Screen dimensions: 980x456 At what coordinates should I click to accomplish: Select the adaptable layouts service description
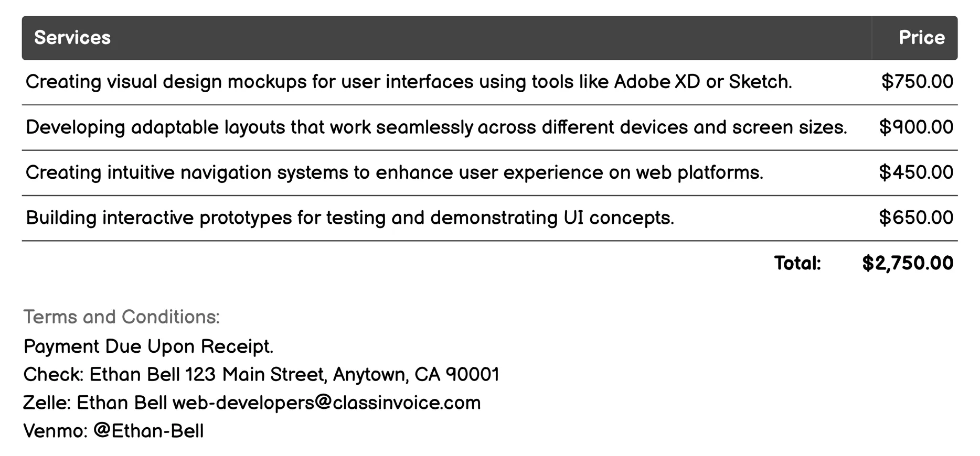(435, 127)
